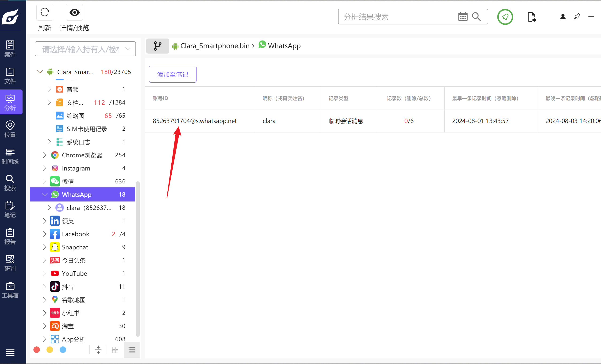Open the holder selection dropdown
601x364 pixels.
[85, 49]
